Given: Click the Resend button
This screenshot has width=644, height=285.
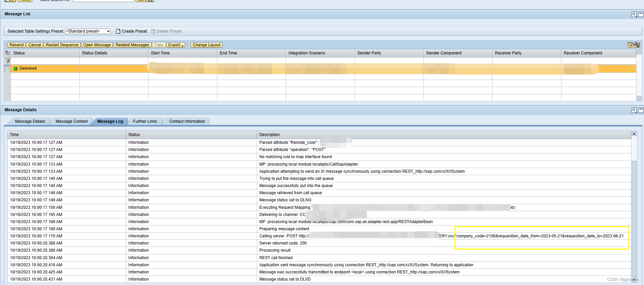Looking at the screenshot, I should 16,45.
